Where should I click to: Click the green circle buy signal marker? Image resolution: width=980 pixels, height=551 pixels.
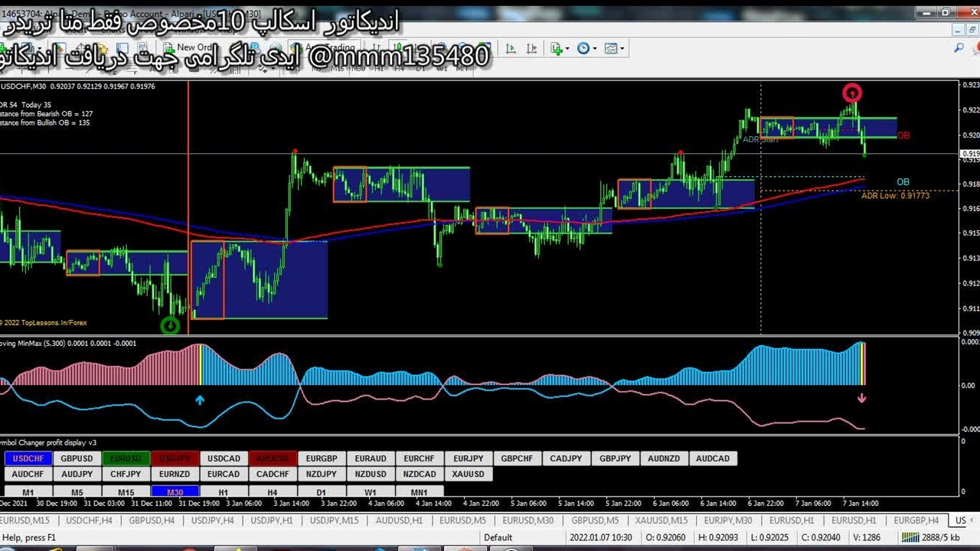[x=170, y=326]
